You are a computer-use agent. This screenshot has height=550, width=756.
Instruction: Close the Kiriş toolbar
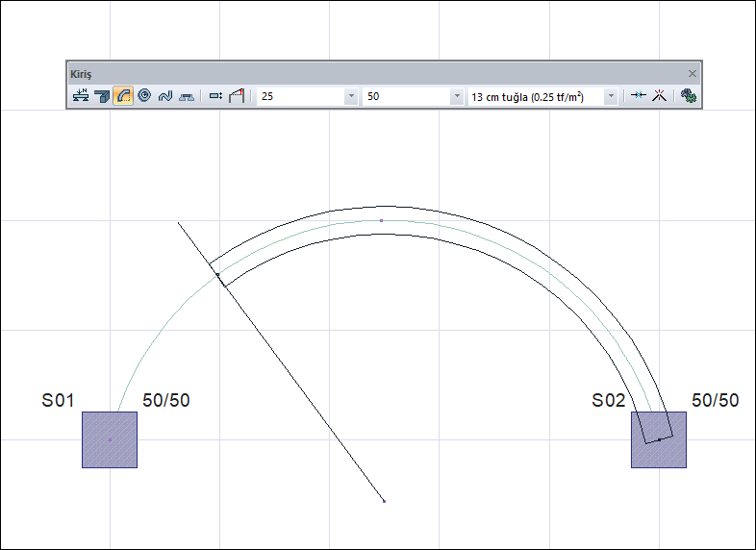tap(692, 73)
